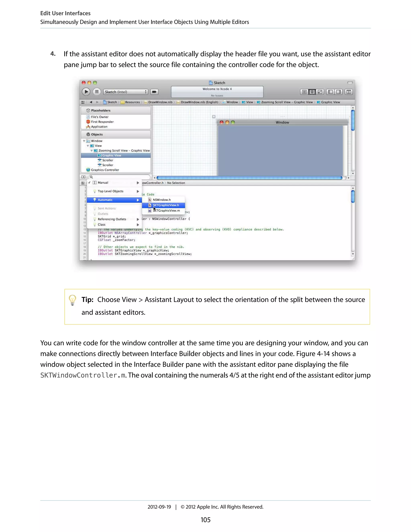Choose Automatic in the assistant menu
Viewport: 411px width, 532px height.
point(114,200)
